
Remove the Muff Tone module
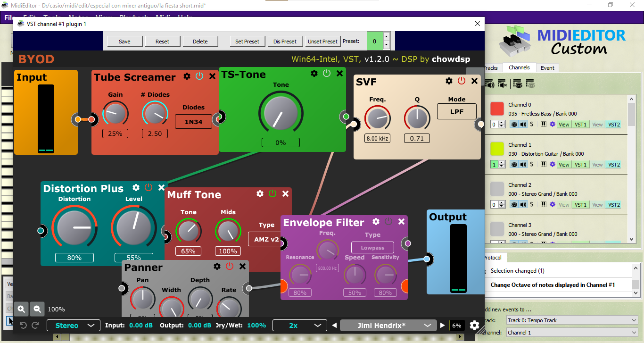tap(285, 193)
